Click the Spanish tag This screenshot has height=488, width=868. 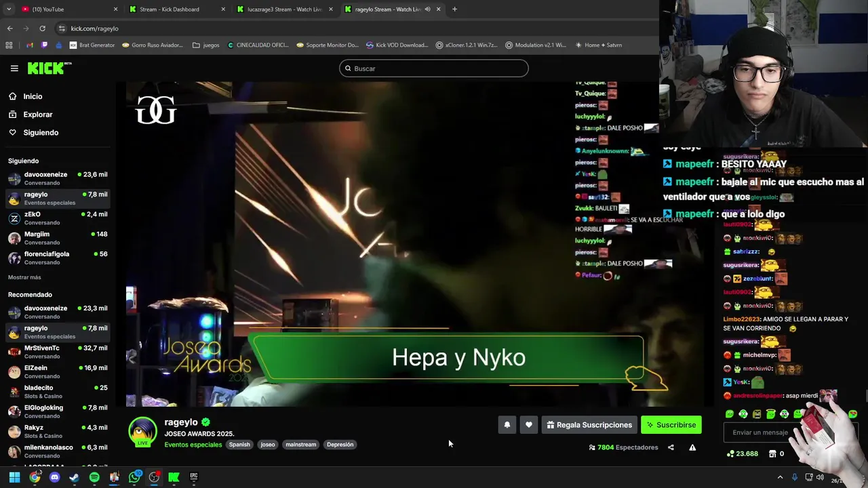point(239,445)
